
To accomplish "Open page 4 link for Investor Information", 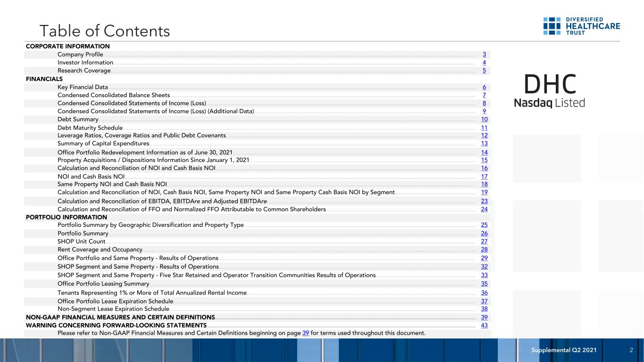I will 485,63.
